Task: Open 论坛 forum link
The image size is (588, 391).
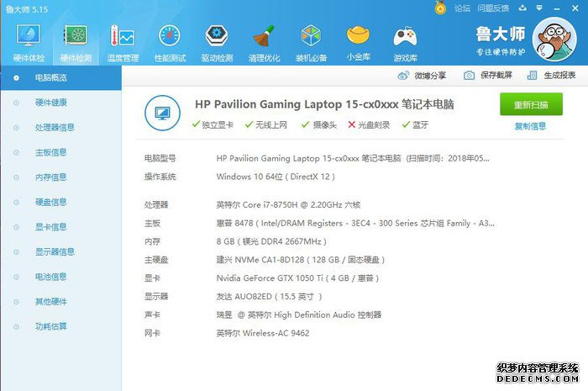Action: [x=462, y=8]
